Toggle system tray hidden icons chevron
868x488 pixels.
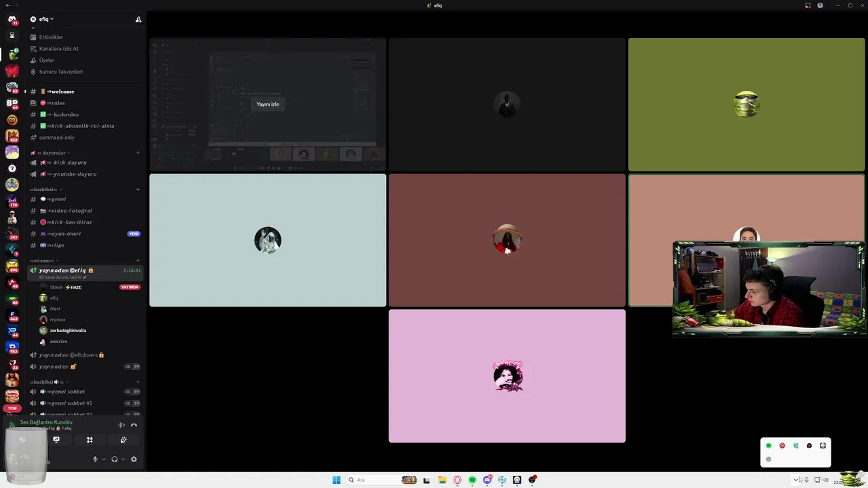tap(795, 480)
